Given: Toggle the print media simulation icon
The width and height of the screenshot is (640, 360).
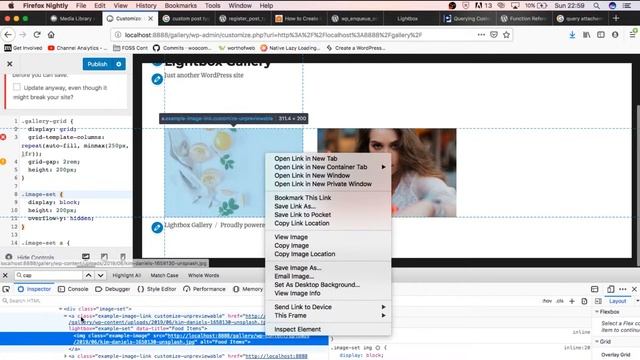Looking at the screenshot, I should tap(584, 301).
